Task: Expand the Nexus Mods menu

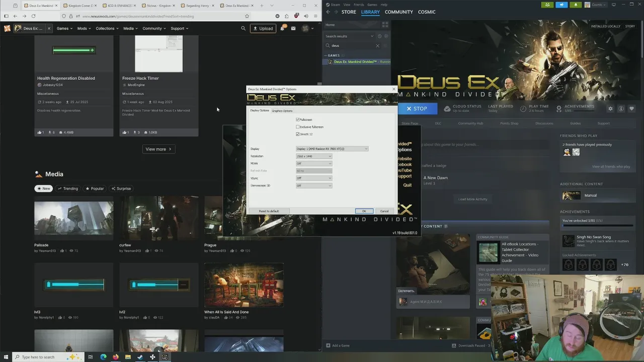Action: [x=84, y=28]
